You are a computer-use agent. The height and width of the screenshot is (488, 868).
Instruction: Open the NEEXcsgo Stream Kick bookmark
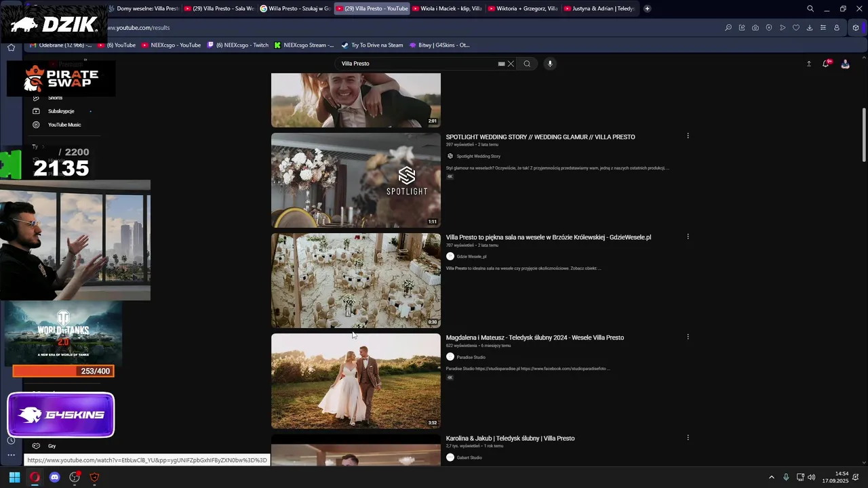(304, 45)
